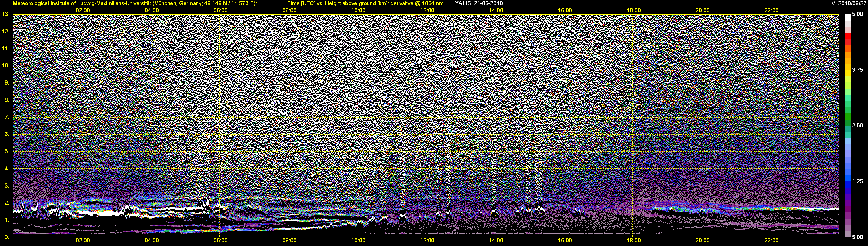This screenshot has height=246, width=868.
Task: Click the 08:00 label on the bottom time axis
Action: click(x=289, y=240)
